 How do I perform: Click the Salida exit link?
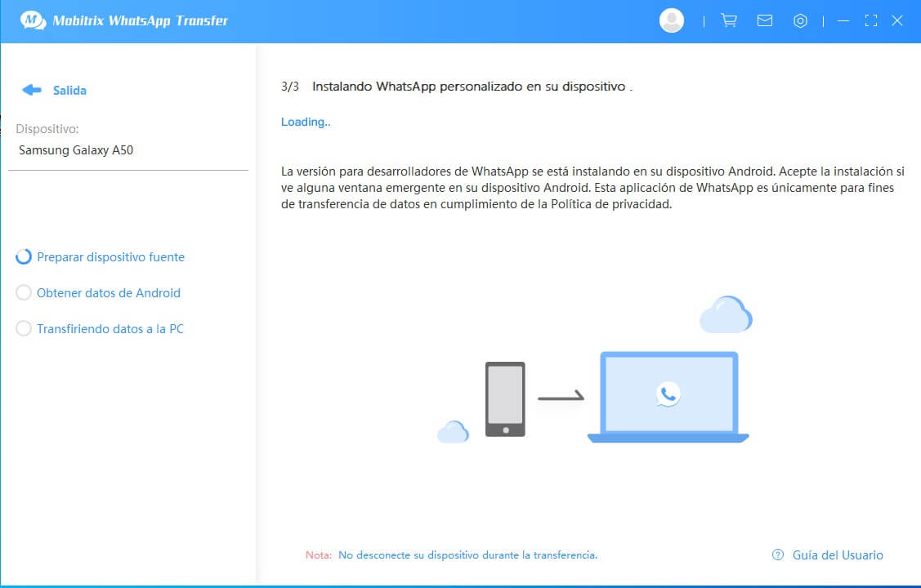click(x=69, y=91)
